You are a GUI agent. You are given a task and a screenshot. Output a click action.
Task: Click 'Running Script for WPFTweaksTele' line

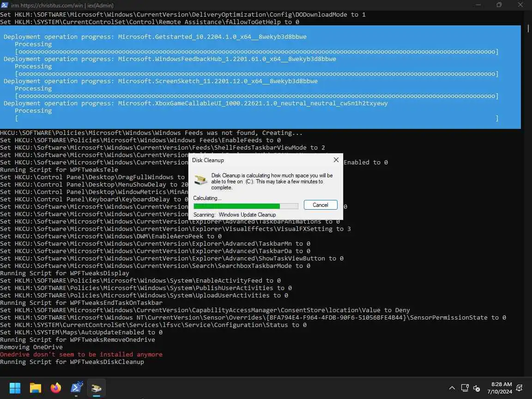click(x=59, y=169)
